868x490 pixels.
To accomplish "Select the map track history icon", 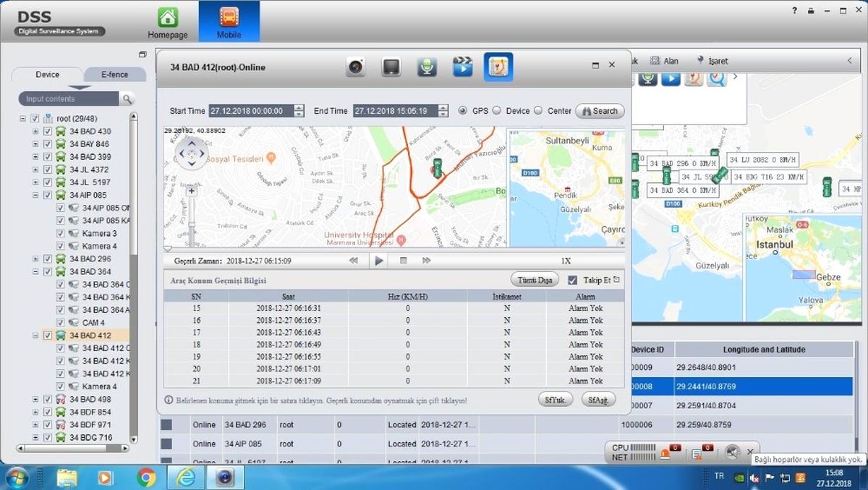I will coord(498,67).
